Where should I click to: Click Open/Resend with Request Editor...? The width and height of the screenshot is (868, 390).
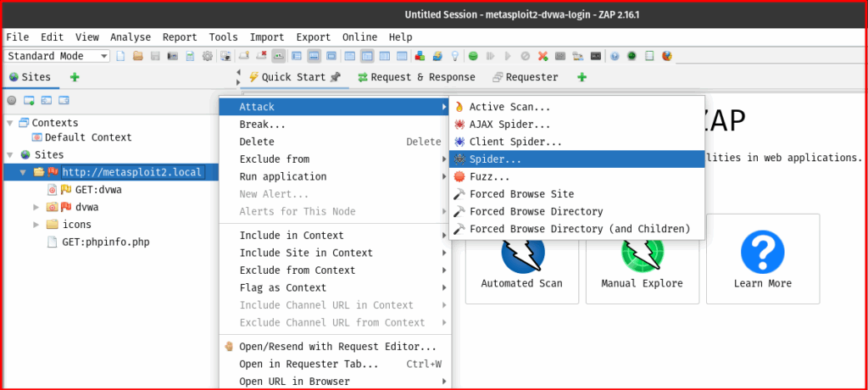pyautogui.click(x=336, y=347)
